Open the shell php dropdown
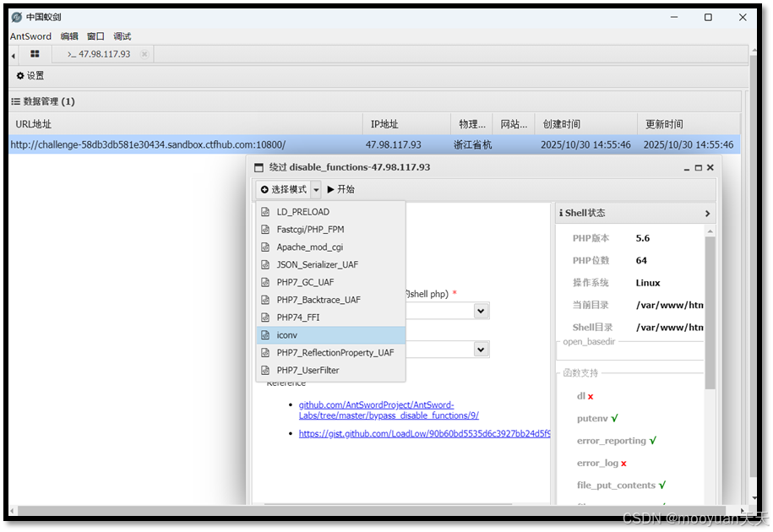 pyautogui.click(x=481, y=311)
